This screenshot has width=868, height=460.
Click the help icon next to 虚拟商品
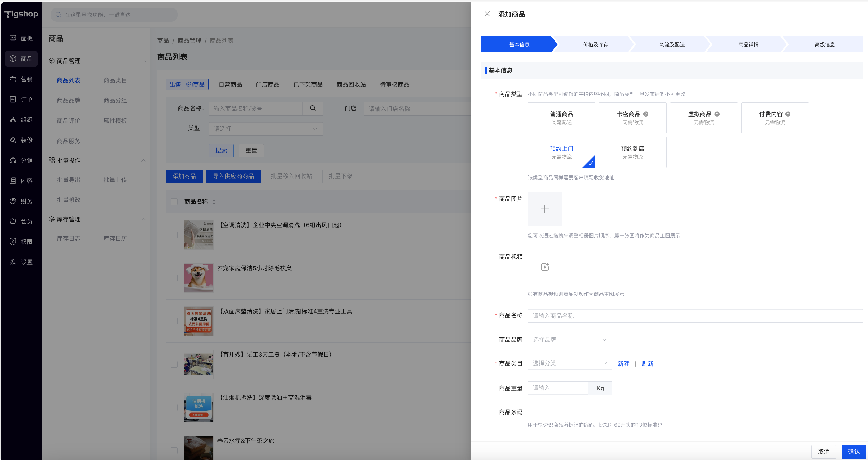(717, 114)
